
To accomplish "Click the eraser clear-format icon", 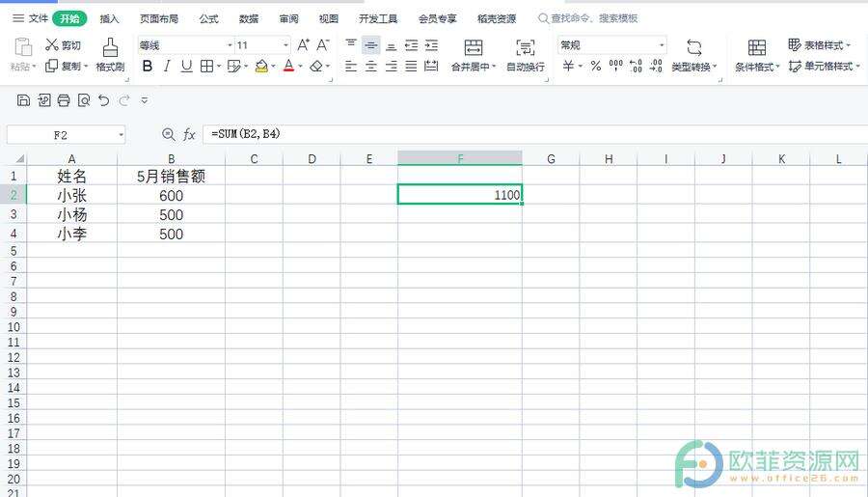I will click(x=316, y=67).
